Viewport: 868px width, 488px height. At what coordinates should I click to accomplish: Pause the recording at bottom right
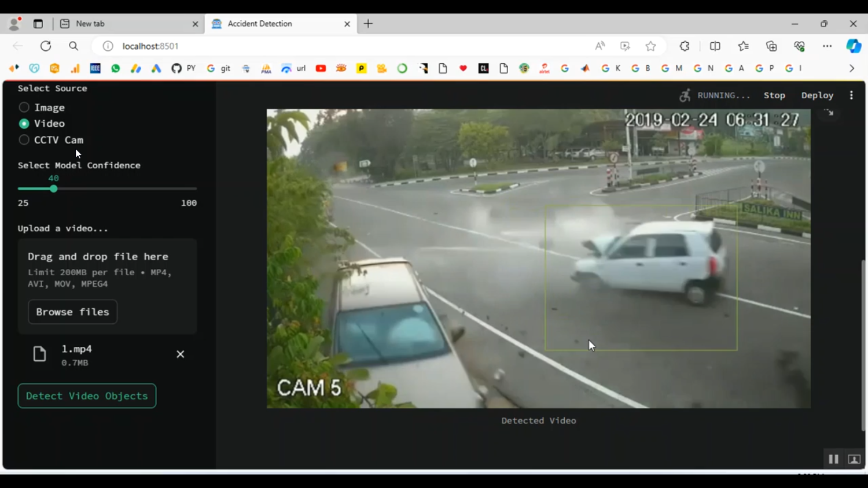pyautogui.click(x=833, y=459)
